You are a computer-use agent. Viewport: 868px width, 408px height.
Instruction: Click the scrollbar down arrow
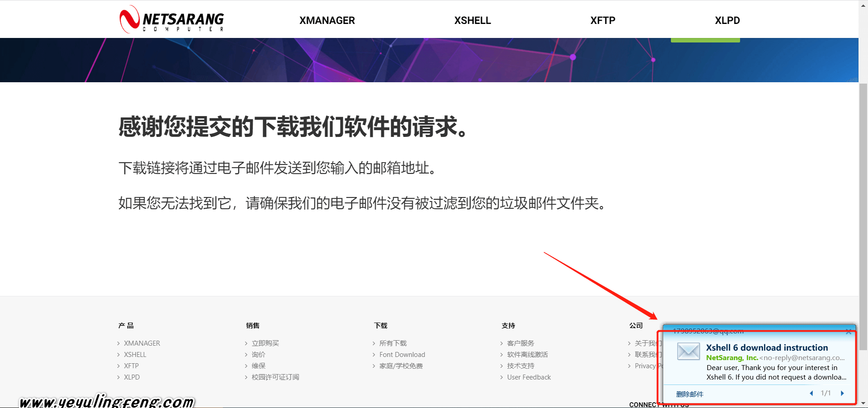[x=863, y=403]
